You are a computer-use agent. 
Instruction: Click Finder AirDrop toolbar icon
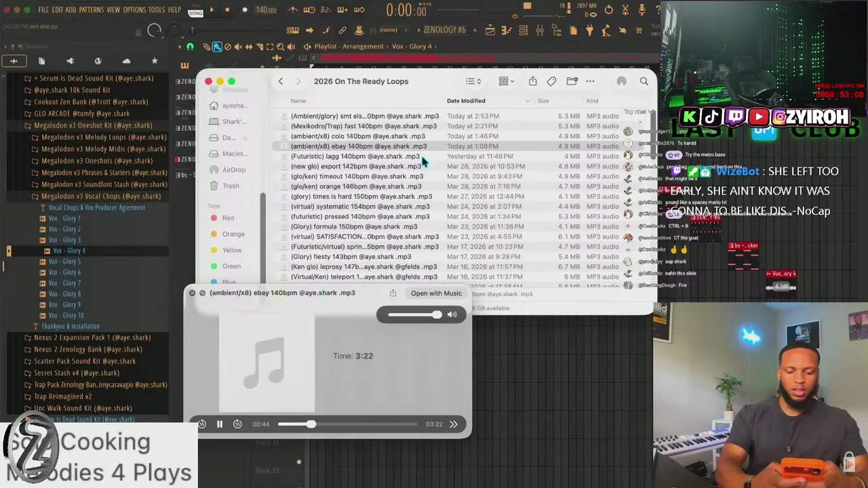coord(621,81)
